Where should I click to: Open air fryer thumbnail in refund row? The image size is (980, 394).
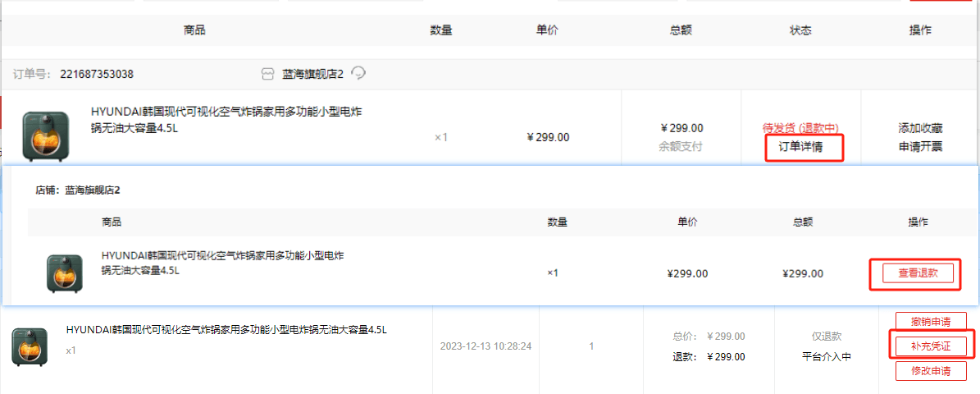(30, 346)
